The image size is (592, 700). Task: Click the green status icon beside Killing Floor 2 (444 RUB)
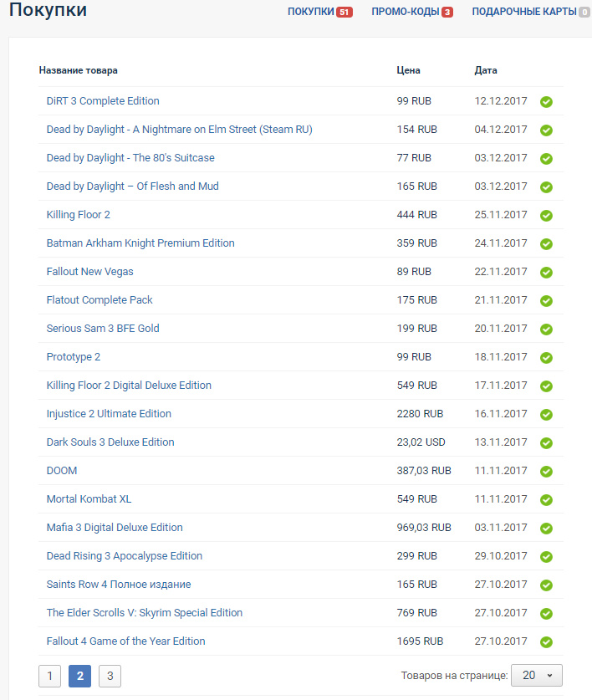pyautogui.click(x=546, y=216)
